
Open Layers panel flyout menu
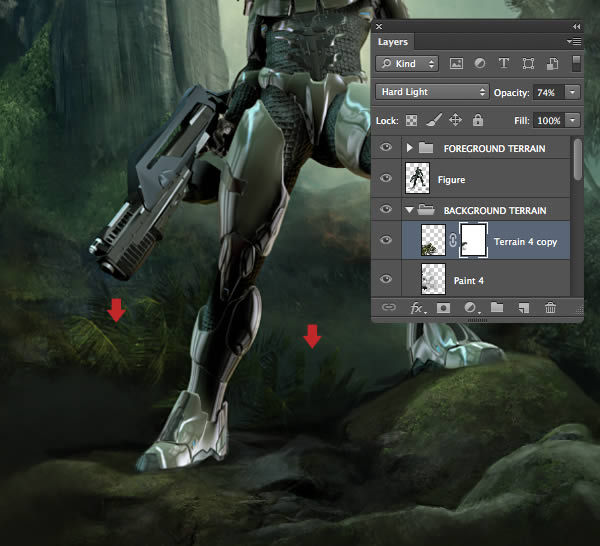(574, 41)
